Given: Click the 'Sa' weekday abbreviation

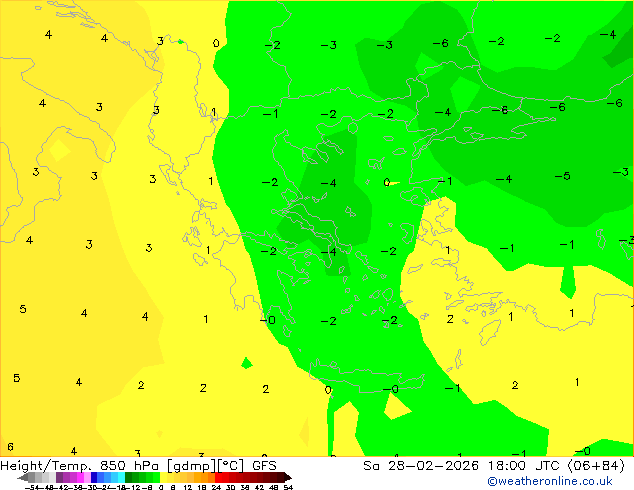Looking at the screenshot, I should tap(371, 466).
